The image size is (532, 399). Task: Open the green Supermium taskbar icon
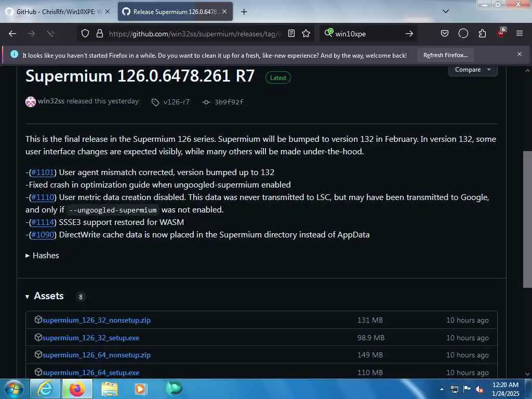[174, 389]
